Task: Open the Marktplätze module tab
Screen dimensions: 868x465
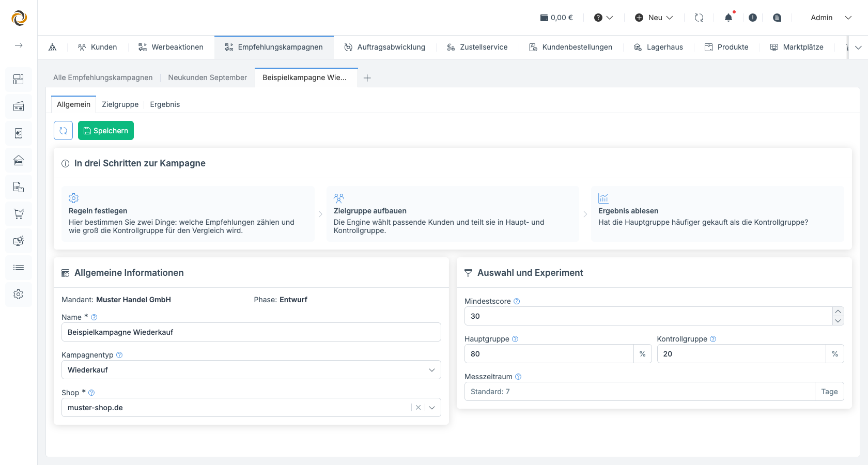Action: pyautogui.click(x=797, y=47)
